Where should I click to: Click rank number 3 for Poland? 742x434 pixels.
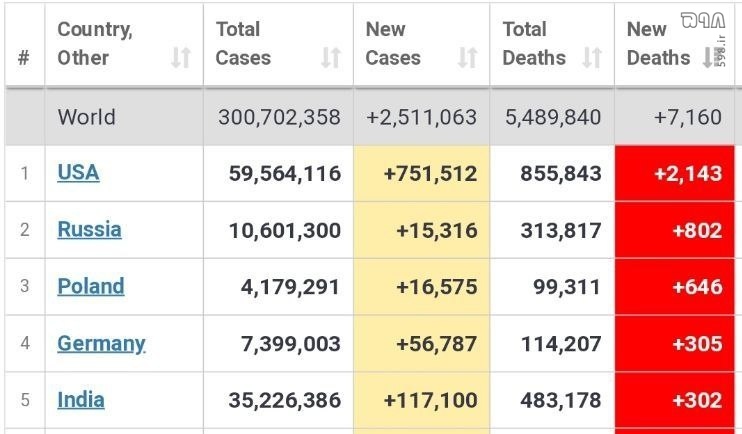(25, 286)
